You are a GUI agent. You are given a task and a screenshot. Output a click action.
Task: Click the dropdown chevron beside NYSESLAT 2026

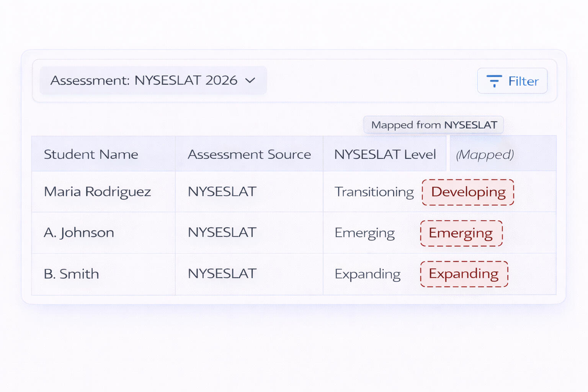250,80
